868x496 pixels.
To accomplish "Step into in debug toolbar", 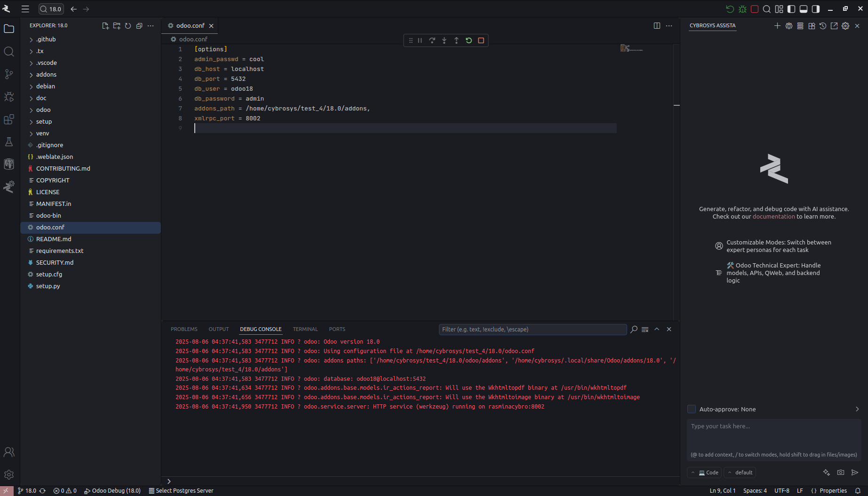I will (x=444, y=40).
